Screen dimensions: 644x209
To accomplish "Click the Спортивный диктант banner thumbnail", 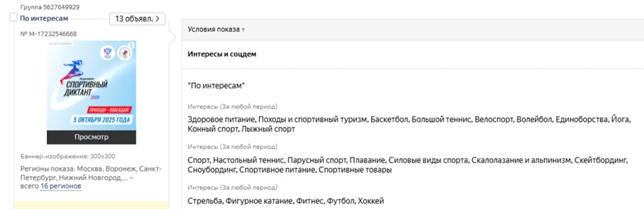I will [91, 86].
